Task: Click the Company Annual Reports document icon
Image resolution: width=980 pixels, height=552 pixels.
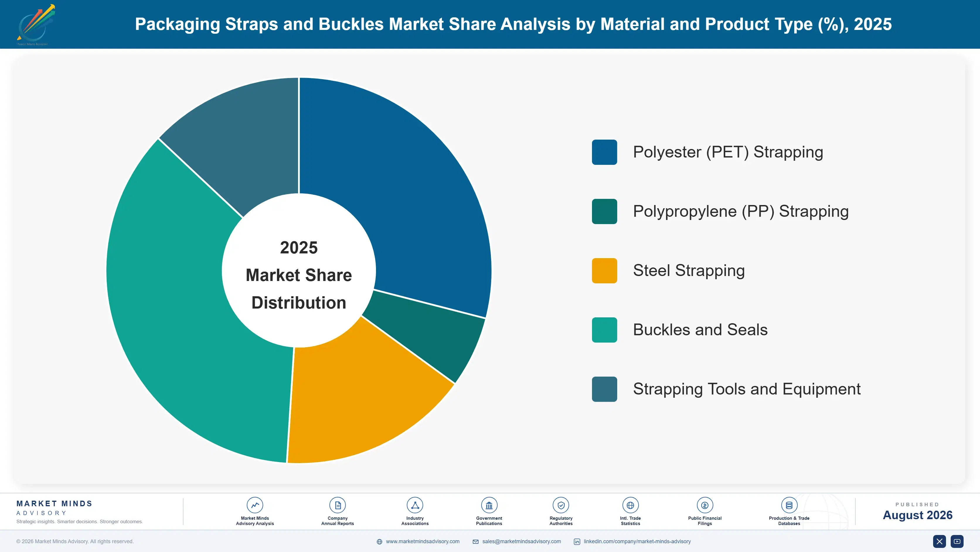Action: tap(337, 505)
